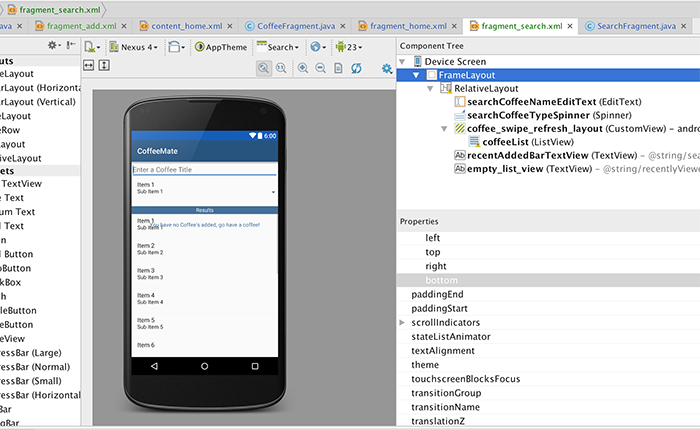This screenshot has height=430, width=700.
Task: Click the CustomView icon beside coffee_swipe_refresh_layout
Action: [x=460, y=129]
